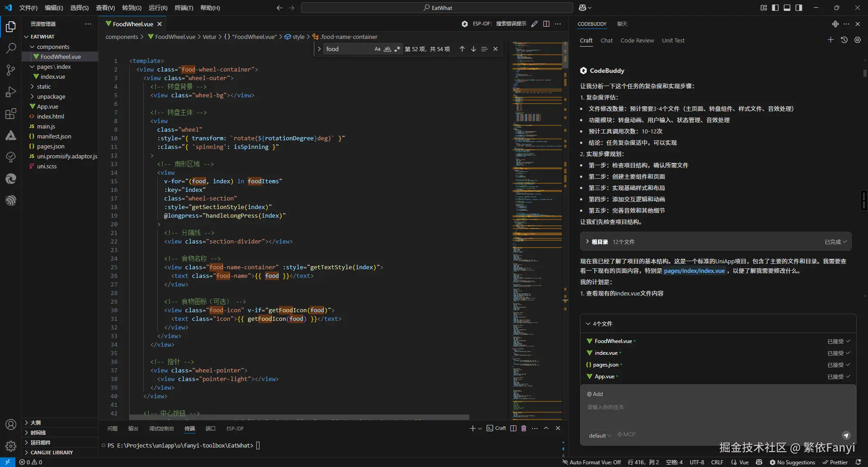Screen dimensions: 868x467
Task: Open the Extensions view
Action: (x=11, y=114)
